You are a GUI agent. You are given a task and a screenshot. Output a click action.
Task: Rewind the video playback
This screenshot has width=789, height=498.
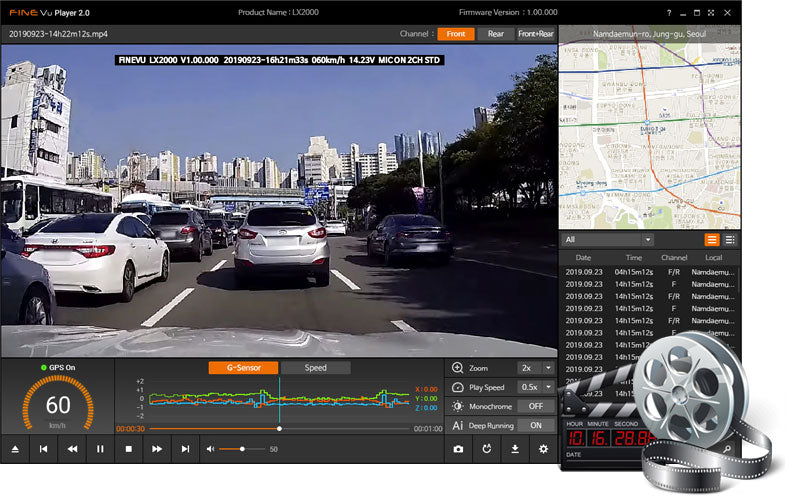tap(72, 449)
